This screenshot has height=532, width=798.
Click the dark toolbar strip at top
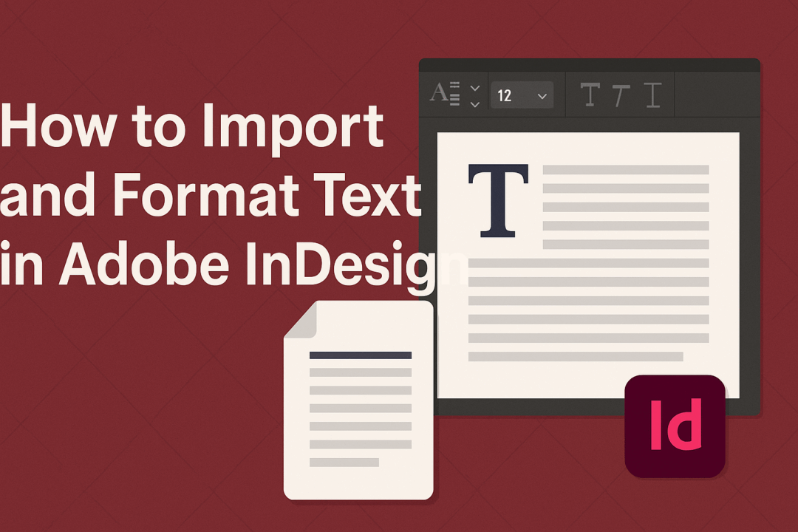point(709,95)
